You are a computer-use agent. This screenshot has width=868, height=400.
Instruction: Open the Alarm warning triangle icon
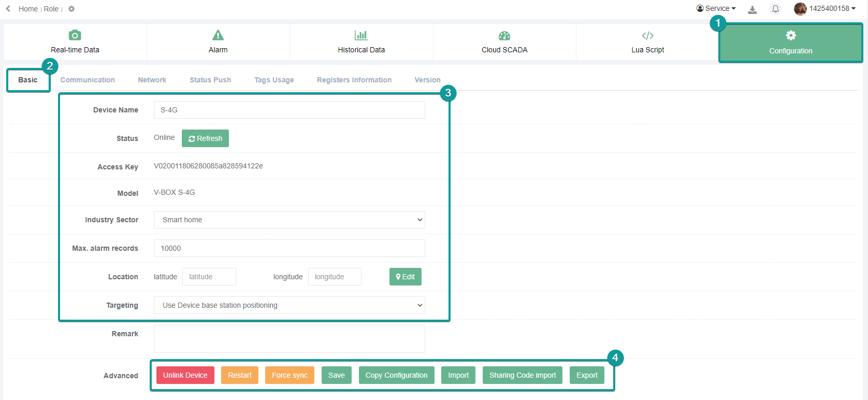coord(218,35)
